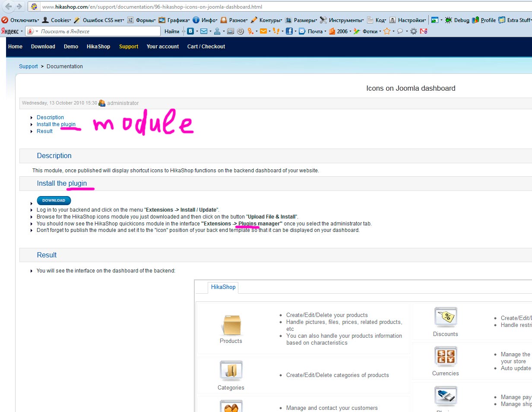Open Demo in site navigation

[71, 47]
